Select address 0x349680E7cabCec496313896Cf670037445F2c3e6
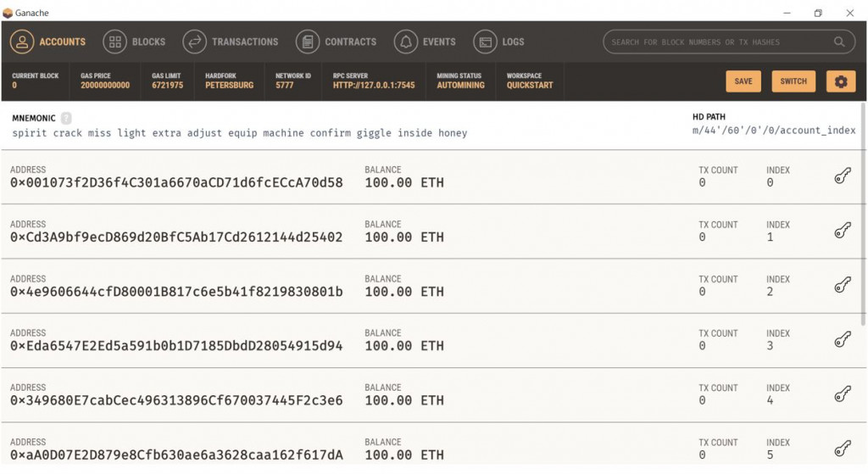 coord(176,400)
